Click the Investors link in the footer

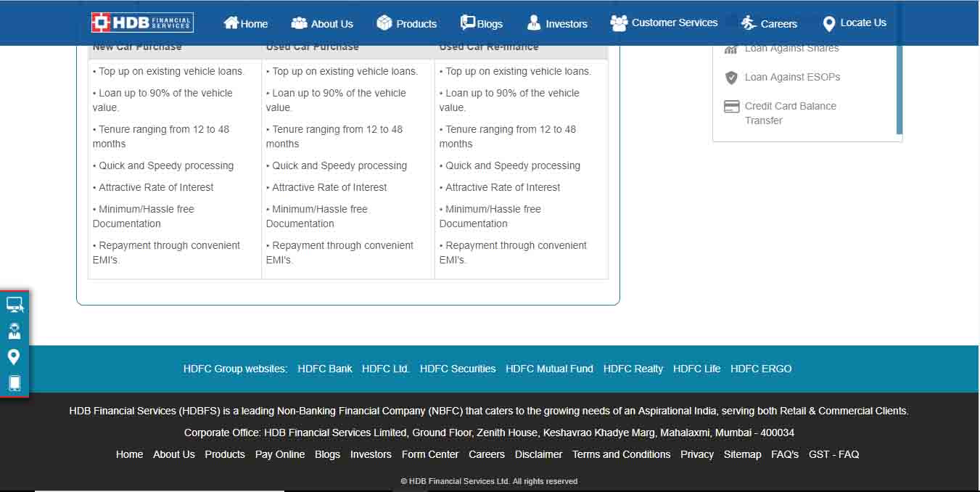(x=371, y=454)
